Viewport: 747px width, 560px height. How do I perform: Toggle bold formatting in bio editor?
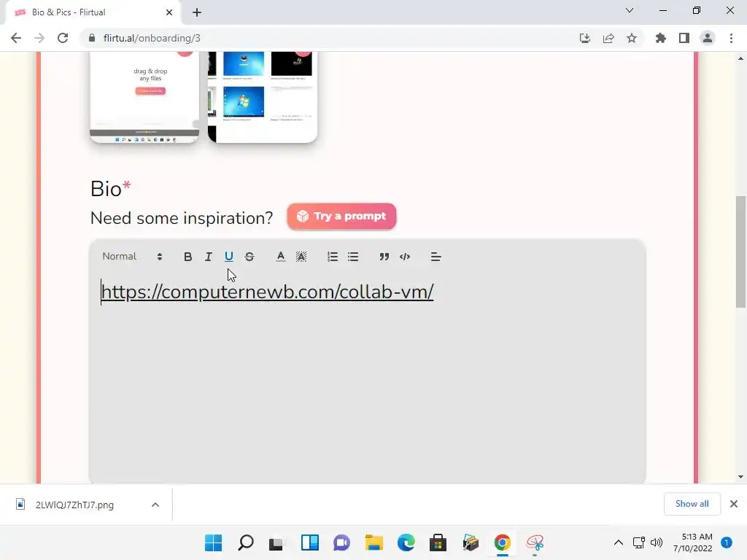coord(187,257)
